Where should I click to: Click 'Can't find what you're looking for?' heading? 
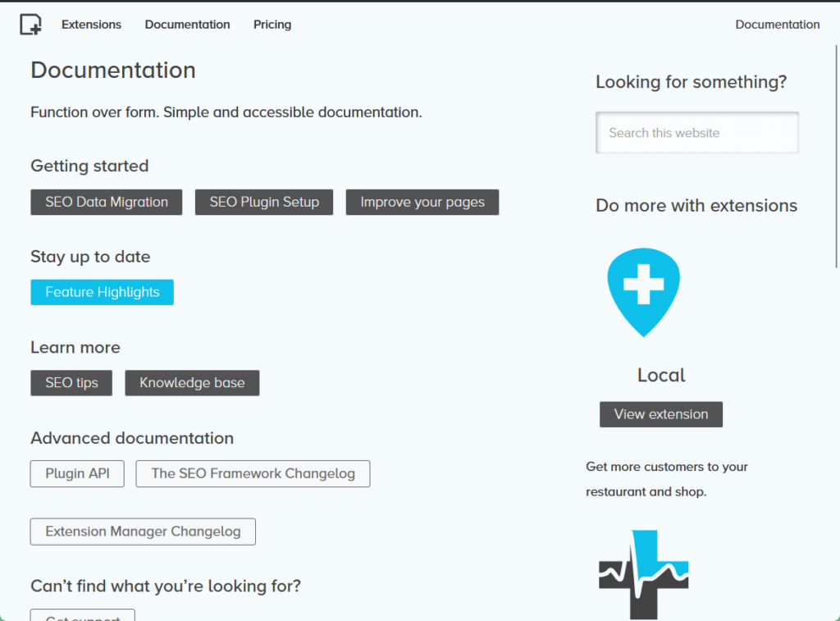(166, 587)
